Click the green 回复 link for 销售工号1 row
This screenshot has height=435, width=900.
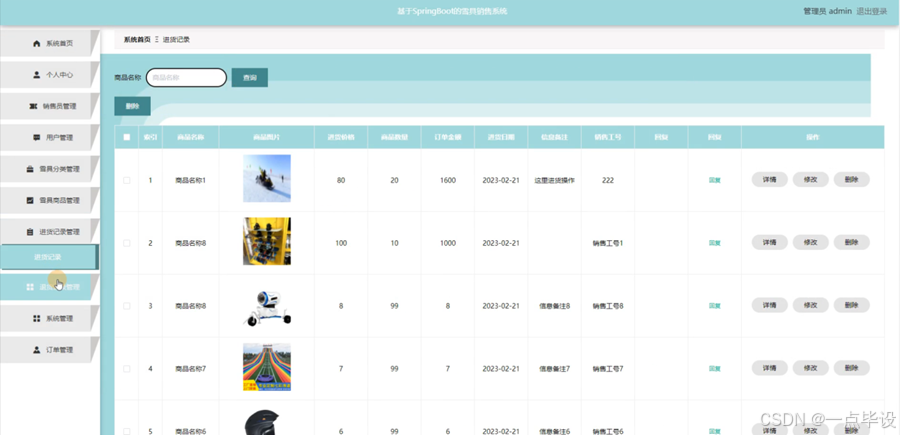coord(715,243)
